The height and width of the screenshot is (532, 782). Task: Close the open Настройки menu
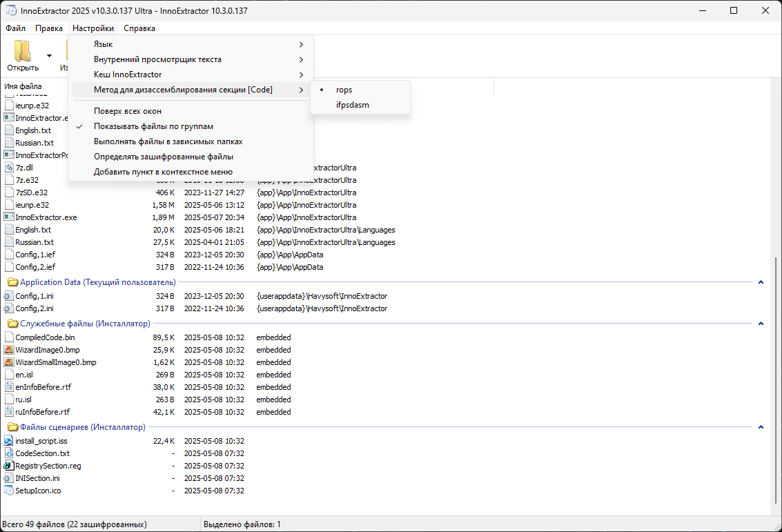[92, 28]
